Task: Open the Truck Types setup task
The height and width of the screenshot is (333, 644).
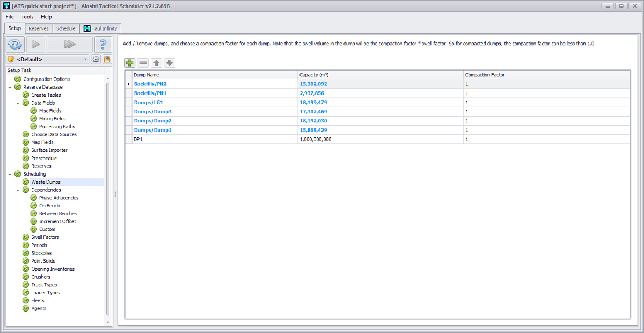Action: pos(44,285)
